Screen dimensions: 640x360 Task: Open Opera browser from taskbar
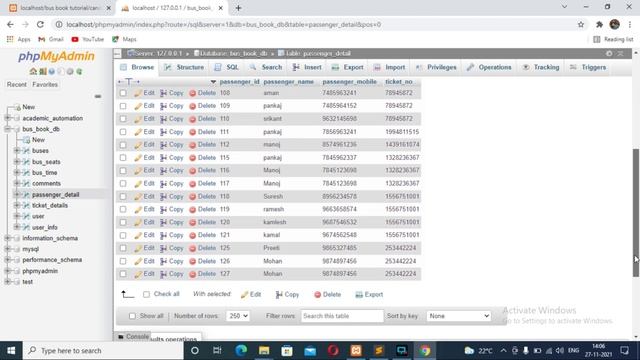(333, 351)
